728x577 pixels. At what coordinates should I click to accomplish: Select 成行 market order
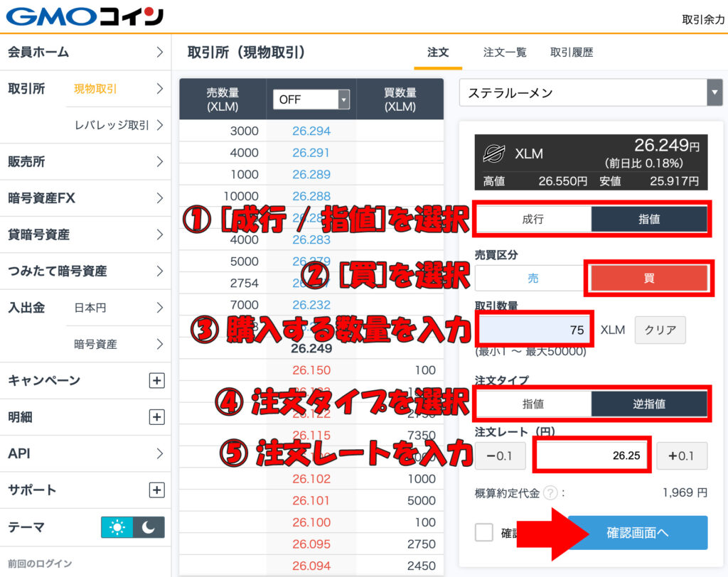[x=533, y=219]
